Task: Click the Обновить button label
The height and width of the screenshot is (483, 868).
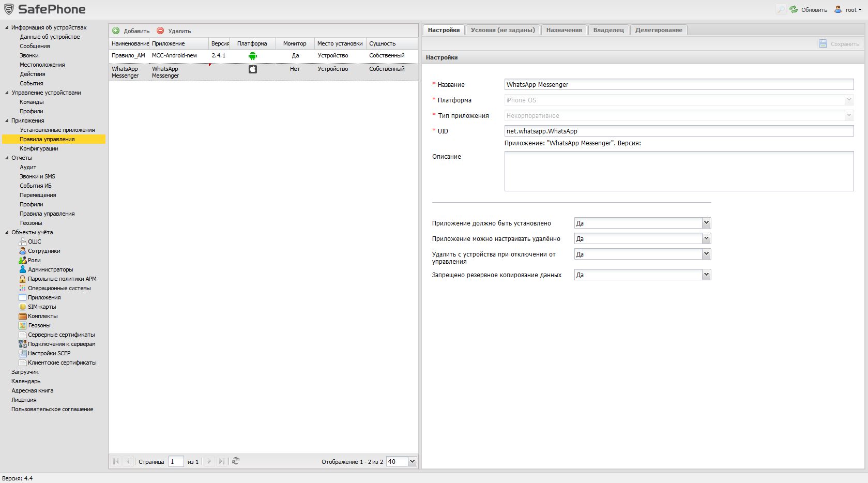Action: pos(814,10)
